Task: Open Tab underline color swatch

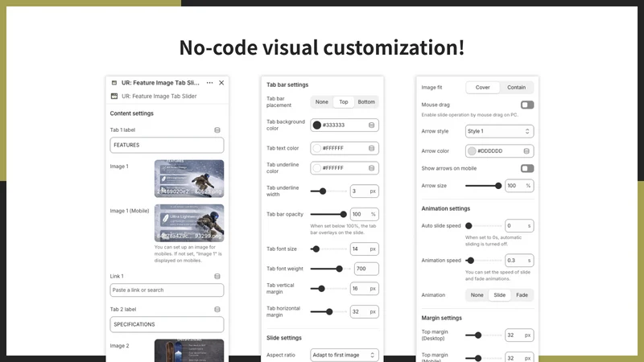Action: [x=316, y=168]
